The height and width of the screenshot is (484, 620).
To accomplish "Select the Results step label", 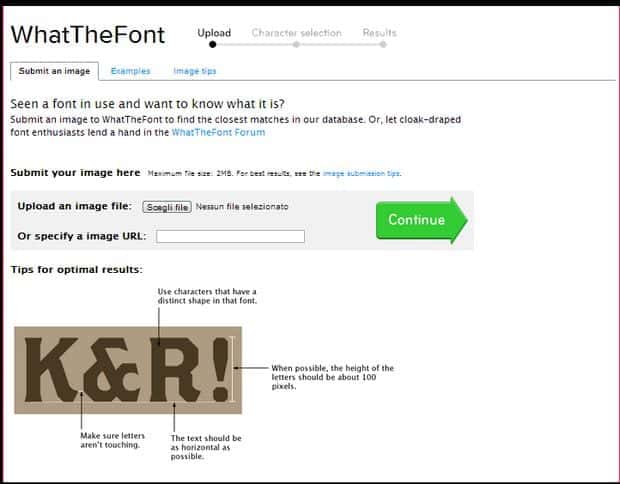I will (x=380, y=33).
